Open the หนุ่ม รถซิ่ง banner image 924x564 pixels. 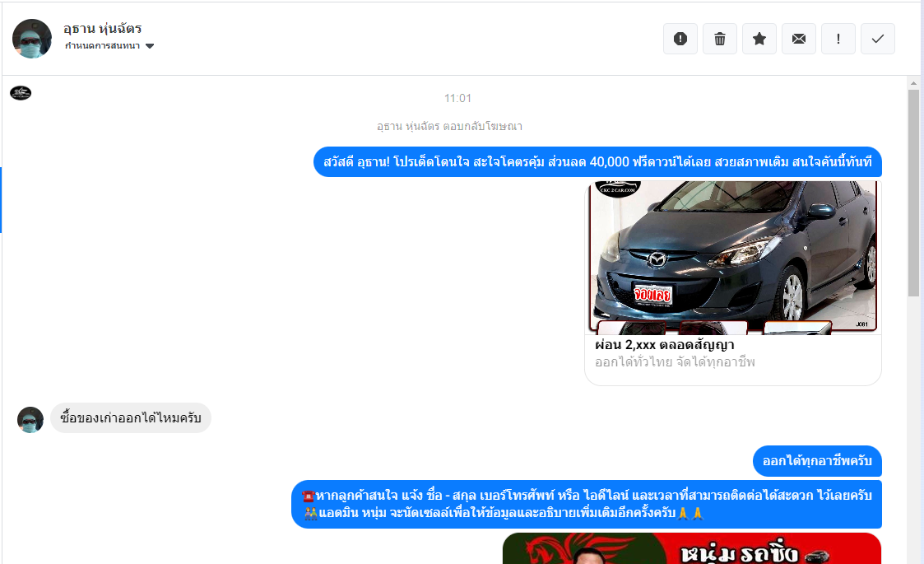[691, 549]
